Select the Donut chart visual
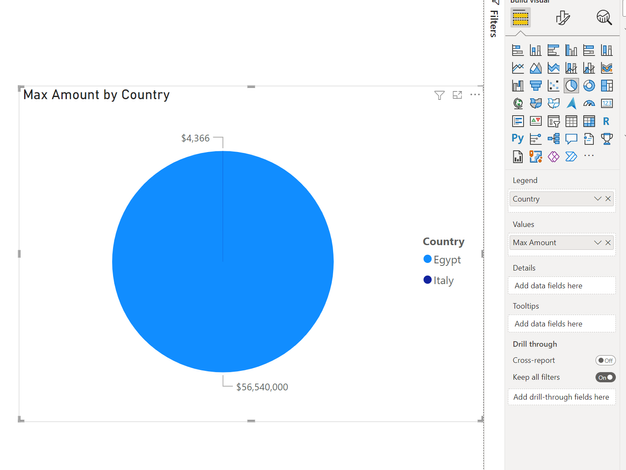 [589, 85]
